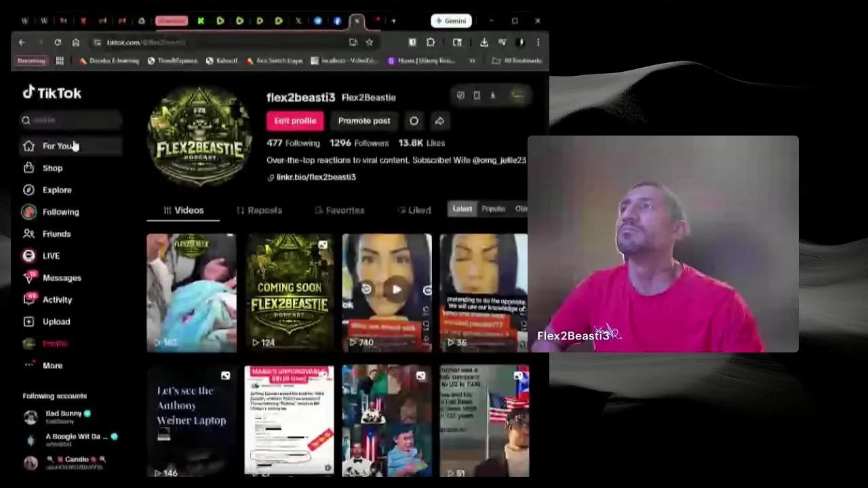Open the browser side panel icon

[457, 42]
